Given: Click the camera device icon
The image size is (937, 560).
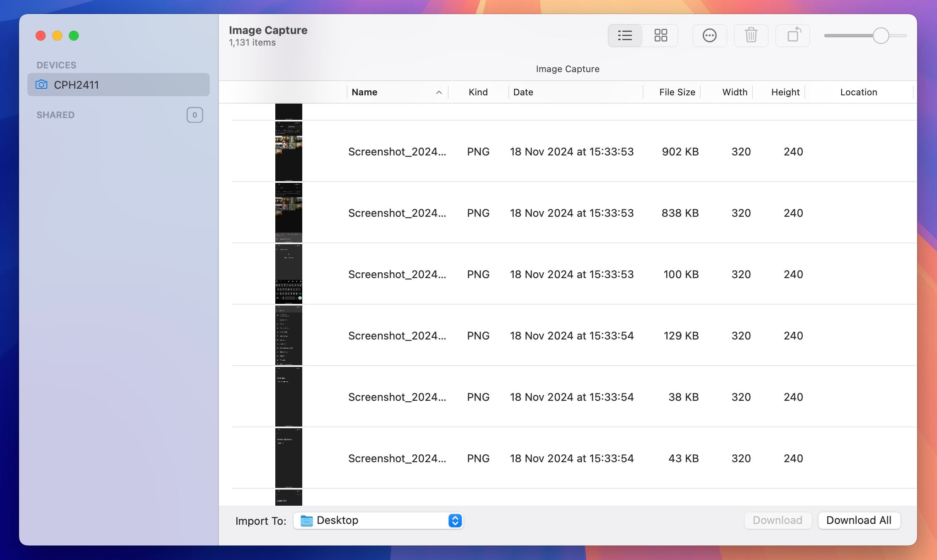Looking at the screenshot, I should click(41, 84).
